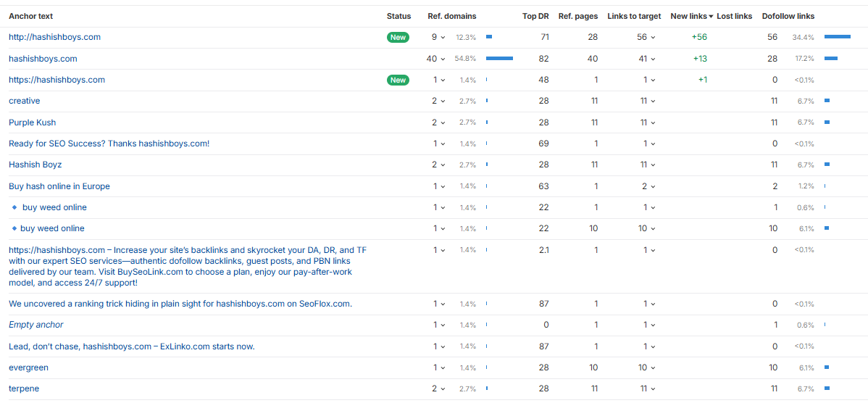Click the dofollow bar in the Purple Kush row
This screenshot has height=403, width=868.
click(x=827, y=122)
